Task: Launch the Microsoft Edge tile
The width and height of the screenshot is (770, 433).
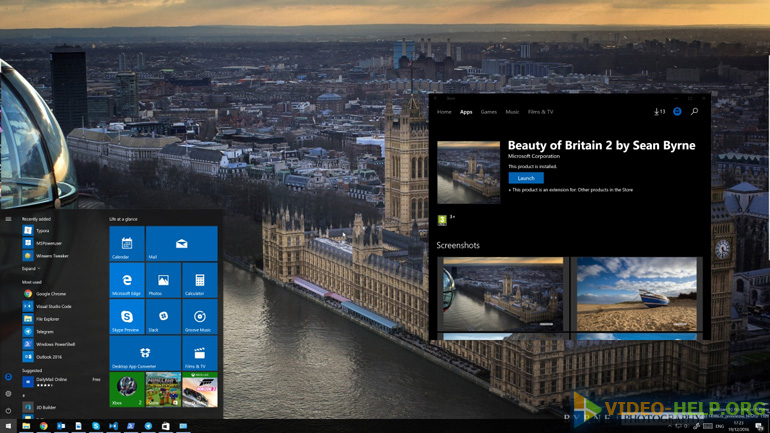Action: pos(127,281)
